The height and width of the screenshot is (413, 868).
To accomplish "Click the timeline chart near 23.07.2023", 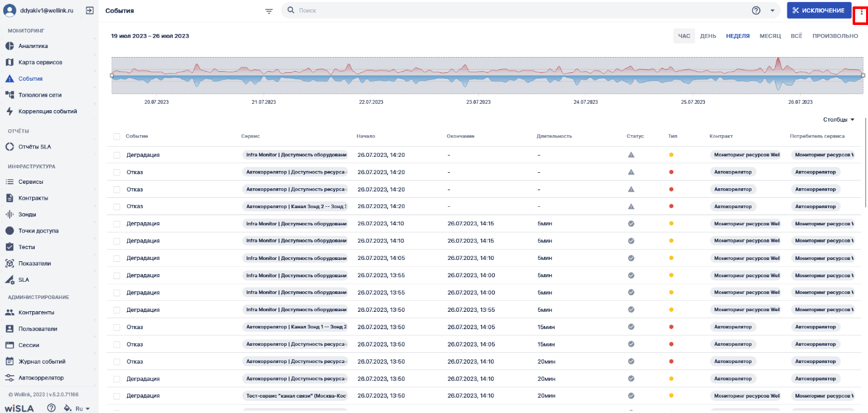I will pyautogui.click(x=478, y=75).
